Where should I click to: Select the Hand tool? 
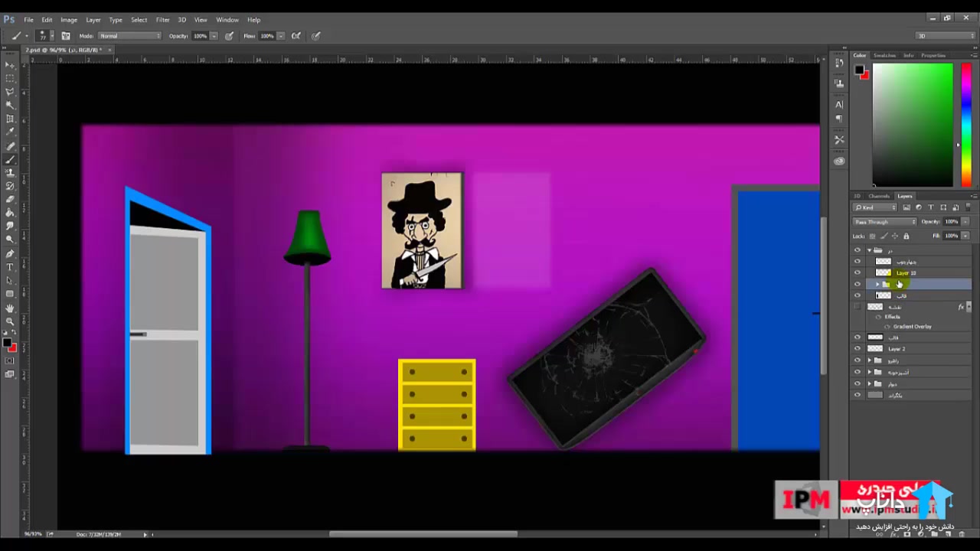10,308
